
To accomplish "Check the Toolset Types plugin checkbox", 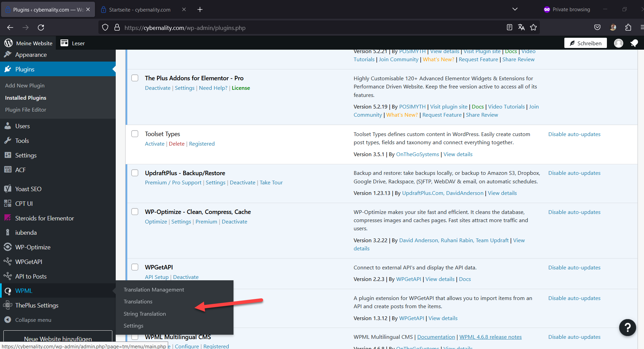I will (135, 134).
